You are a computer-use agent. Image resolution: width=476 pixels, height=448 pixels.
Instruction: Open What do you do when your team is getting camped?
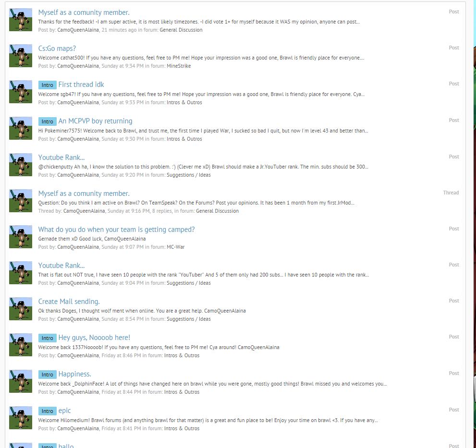pos(117,230)
